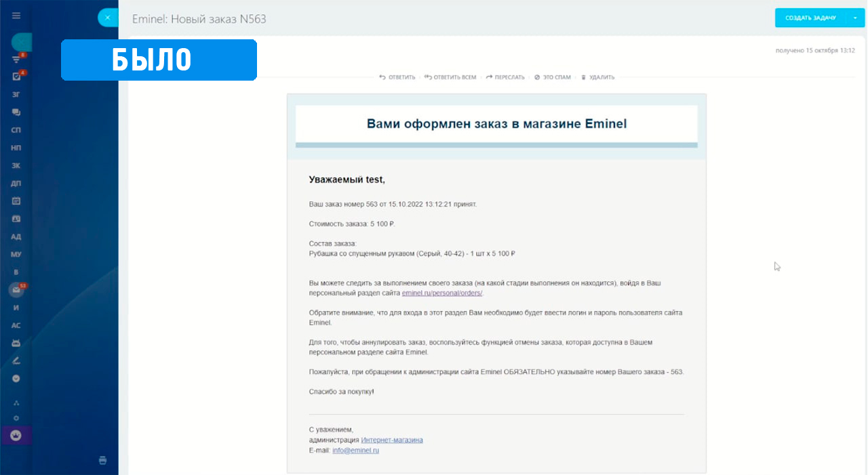
Task: Click the СОЗДАТЬ ЗАДАЧУ button
Action: point(810,18)
